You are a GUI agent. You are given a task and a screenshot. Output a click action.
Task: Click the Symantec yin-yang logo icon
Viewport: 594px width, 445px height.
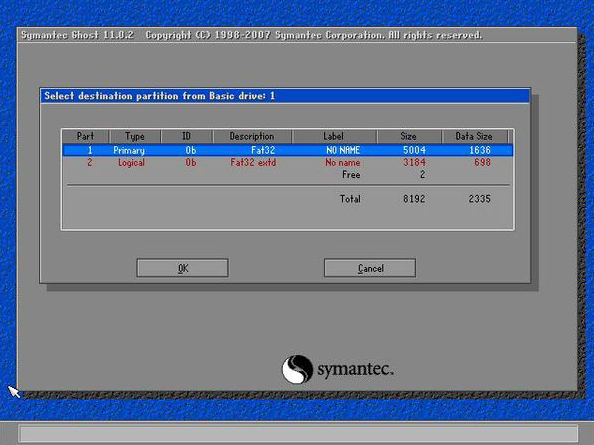(x=297, y=369)
